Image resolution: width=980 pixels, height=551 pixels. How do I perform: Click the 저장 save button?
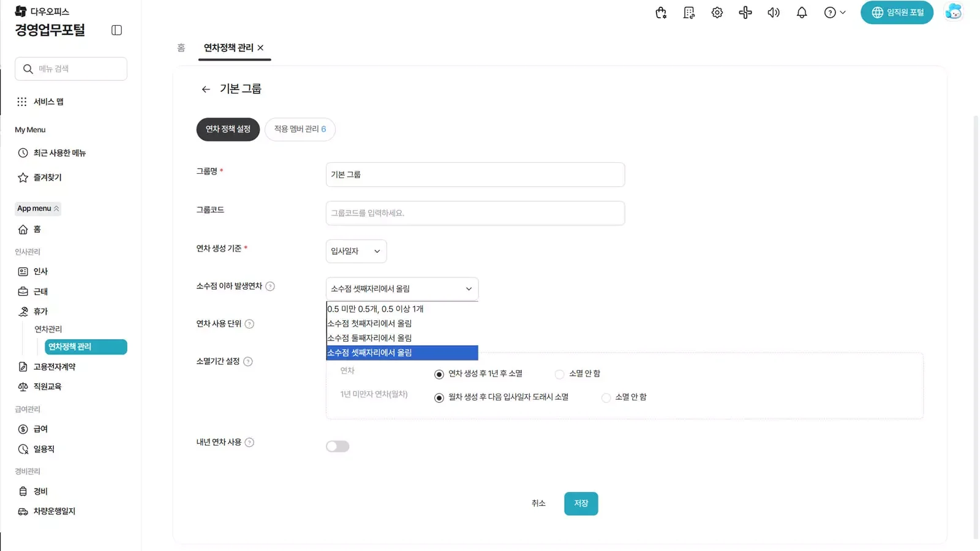point(581,503)
